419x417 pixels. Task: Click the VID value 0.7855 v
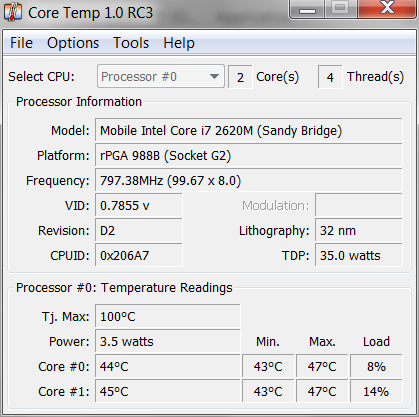(x=139, y=206)
